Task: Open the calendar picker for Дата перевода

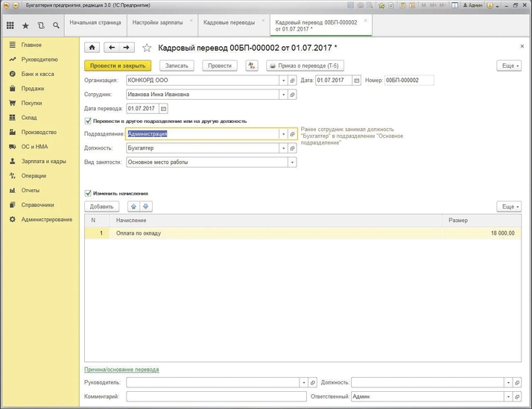Action: (x=163, y=108)
